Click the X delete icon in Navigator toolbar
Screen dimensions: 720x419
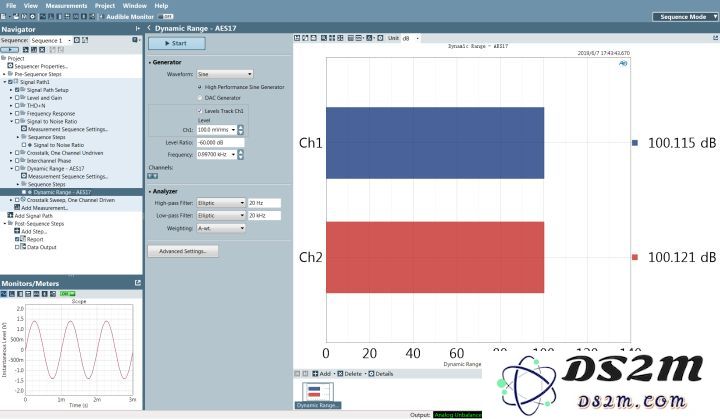coord(42,50)
